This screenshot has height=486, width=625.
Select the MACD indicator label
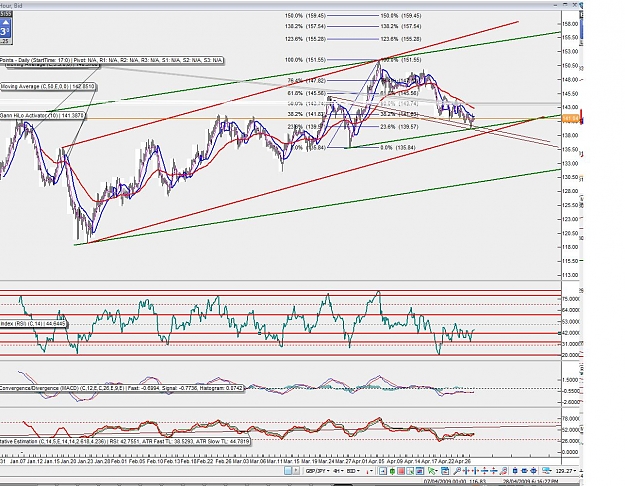pos(122,388)
